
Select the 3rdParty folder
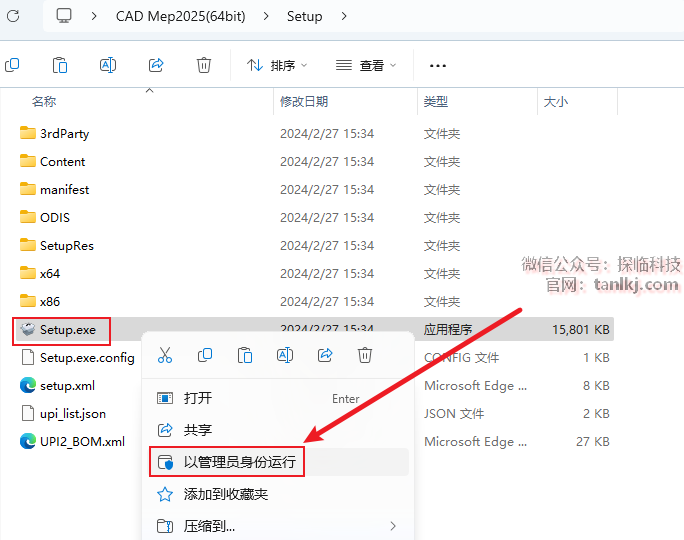tap(64, 133)
